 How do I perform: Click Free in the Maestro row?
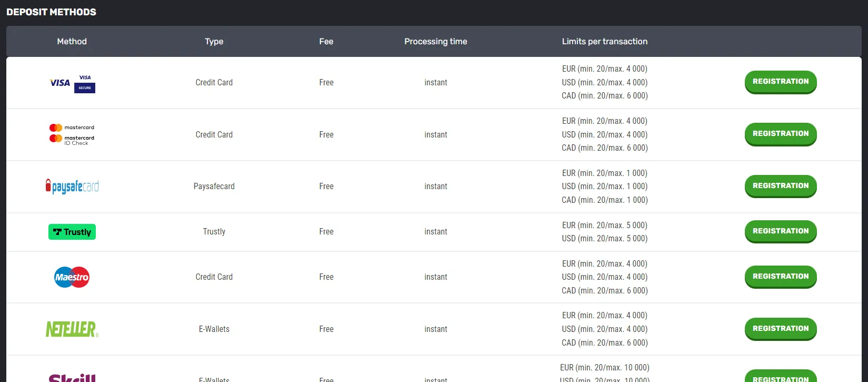[326, 277]
